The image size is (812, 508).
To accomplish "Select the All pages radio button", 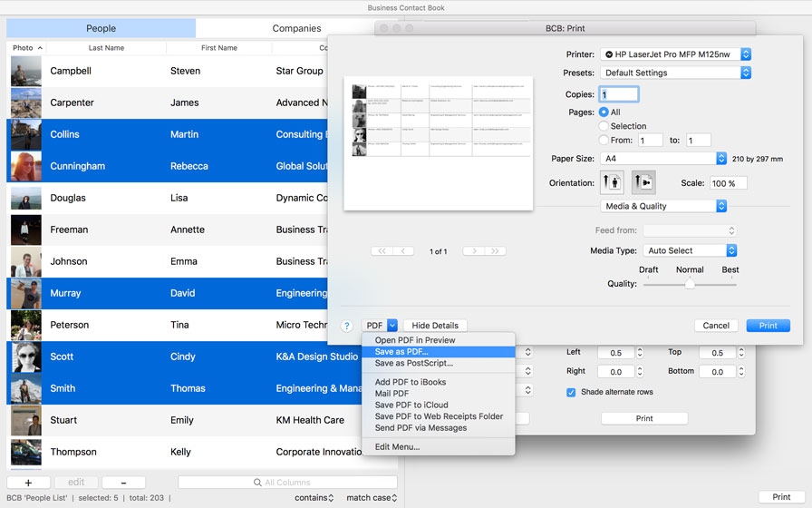I will point(604,112).
